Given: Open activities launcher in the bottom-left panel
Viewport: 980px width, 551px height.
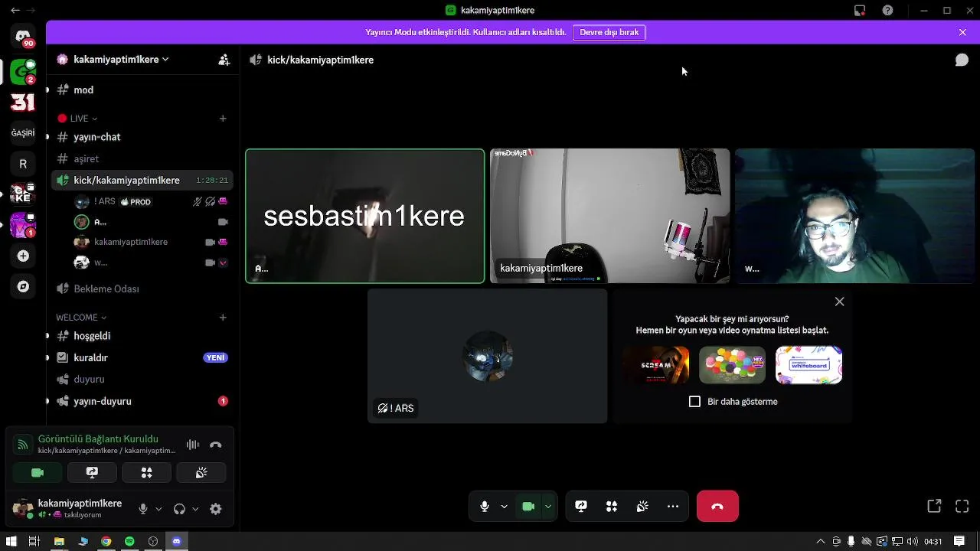Looking at the screenshot, I should [147, 473].
